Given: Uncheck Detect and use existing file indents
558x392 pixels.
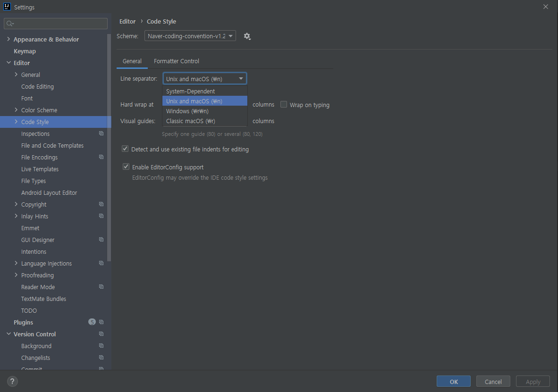Looking at the screenshot, I should point(125,149).
